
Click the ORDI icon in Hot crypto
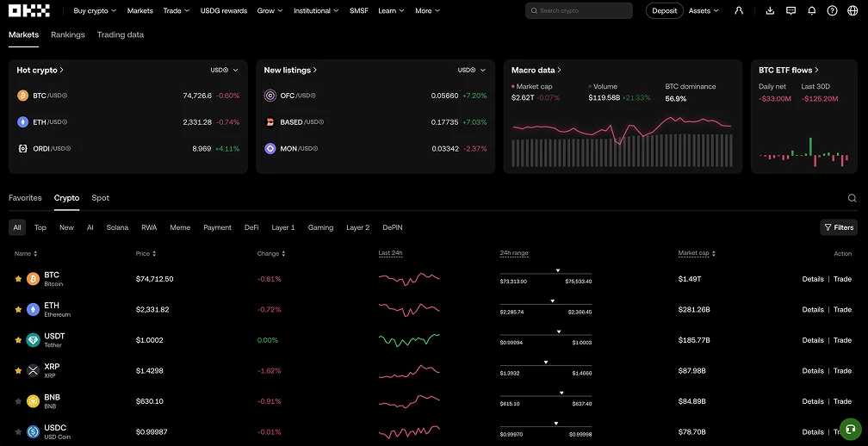pyautogui.click(x=22, y=148)
